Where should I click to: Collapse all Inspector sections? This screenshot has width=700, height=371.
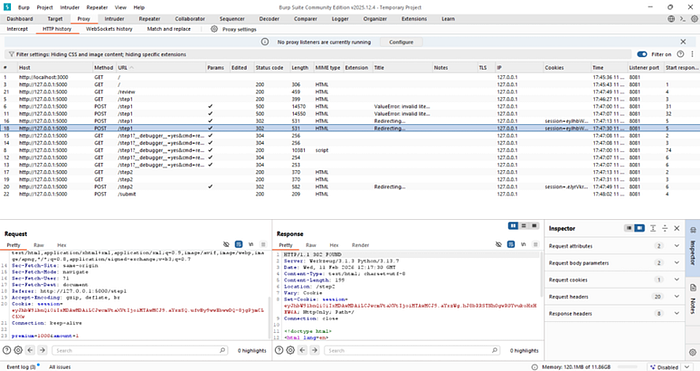[x=665, y=228]
